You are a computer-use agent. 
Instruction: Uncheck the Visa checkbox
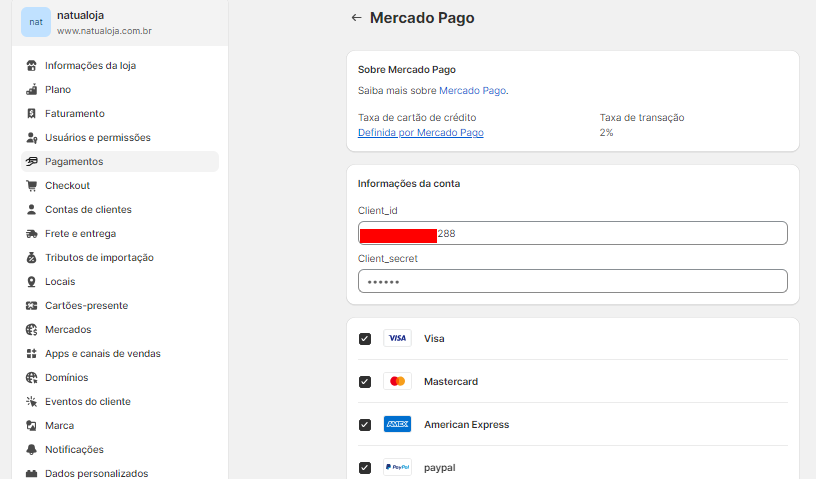tap(365, 339)
